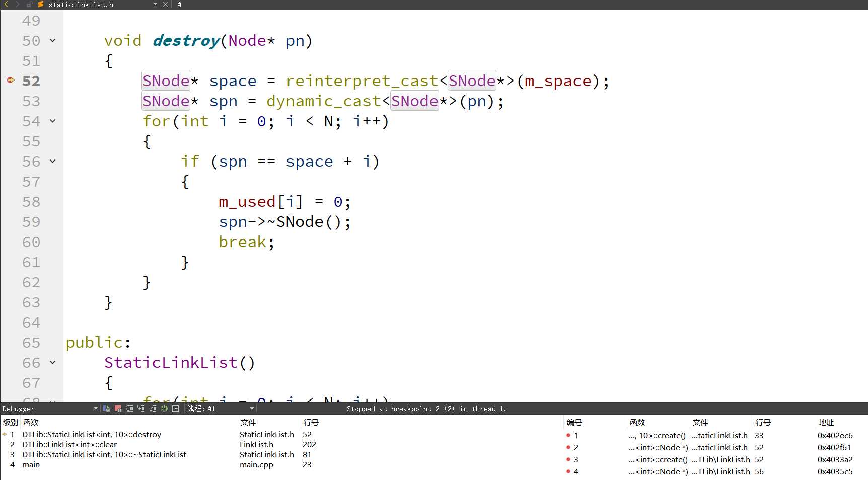
Task: Toggle operate-by-instruction mode icon
Action: [x=176, y=408]
